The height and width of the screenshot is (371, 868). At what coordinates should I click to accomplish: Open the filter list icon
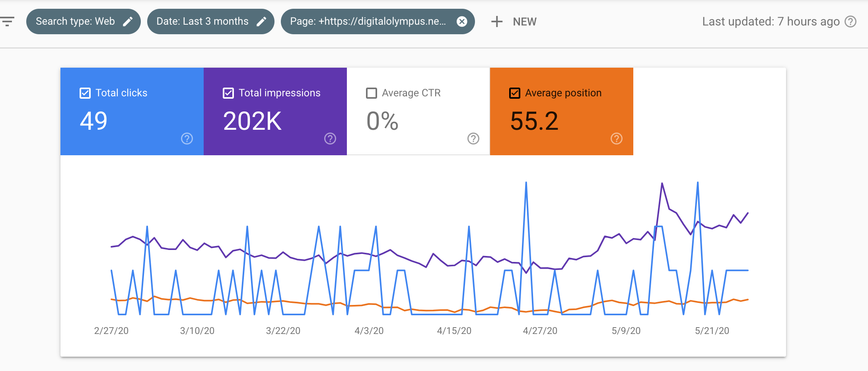(x=7, y=21)
